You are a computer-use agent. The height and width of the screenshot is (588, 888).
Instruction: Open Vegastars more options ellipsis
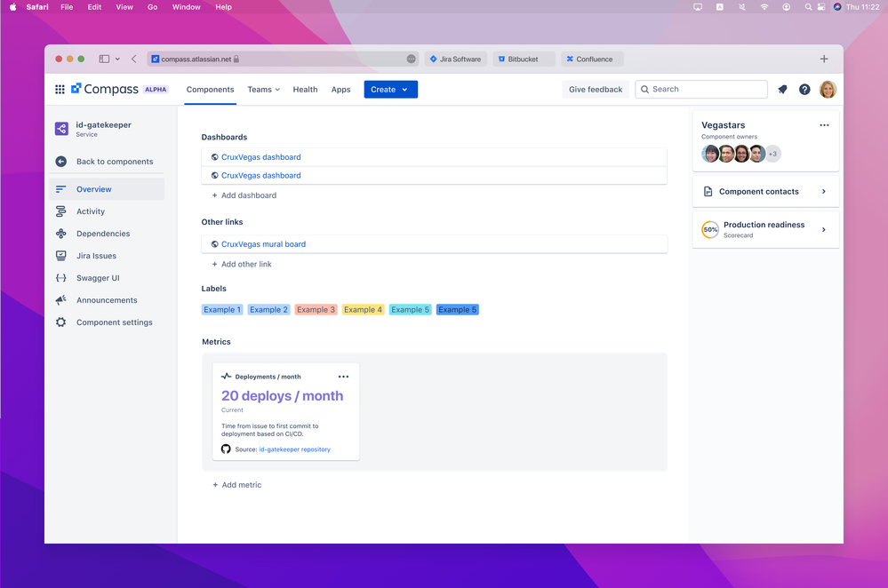[x=824, y=125]
